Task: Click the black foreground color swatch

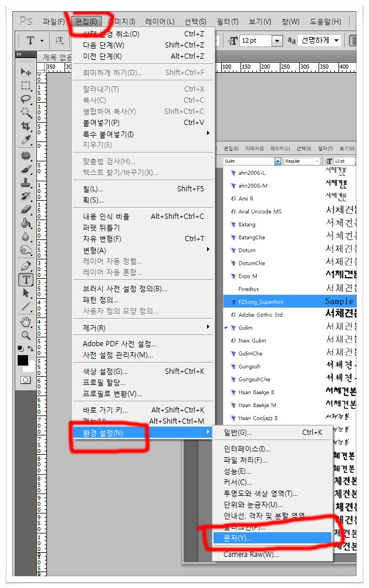Action: [22, 360]
